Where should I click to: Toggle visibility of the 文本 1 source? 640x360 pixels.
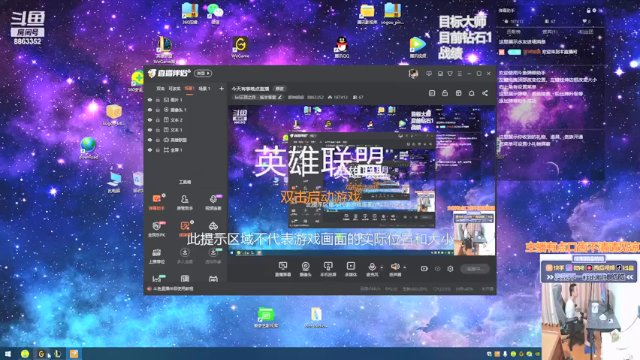tap(150, 130)
